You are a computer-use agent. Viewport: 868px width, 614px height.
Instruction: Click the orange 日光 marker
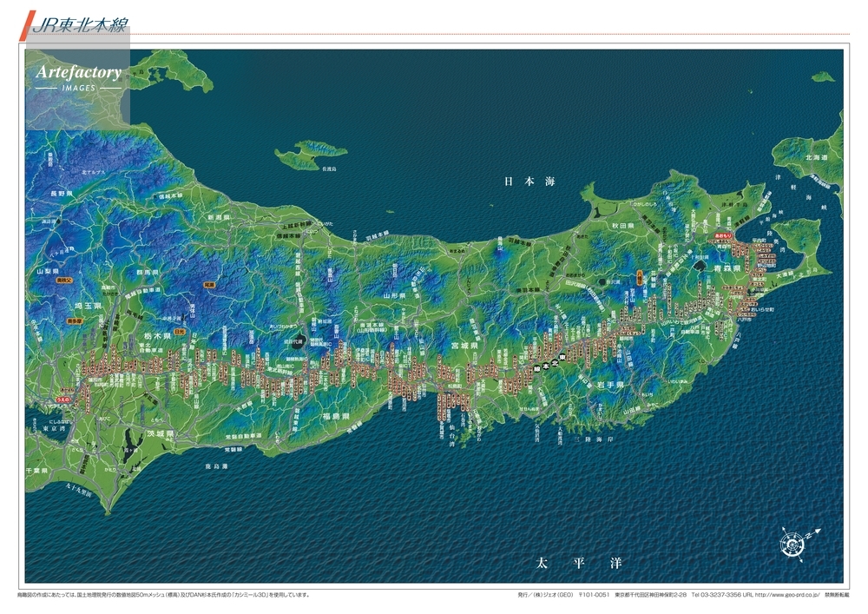[x=180, y=331]
